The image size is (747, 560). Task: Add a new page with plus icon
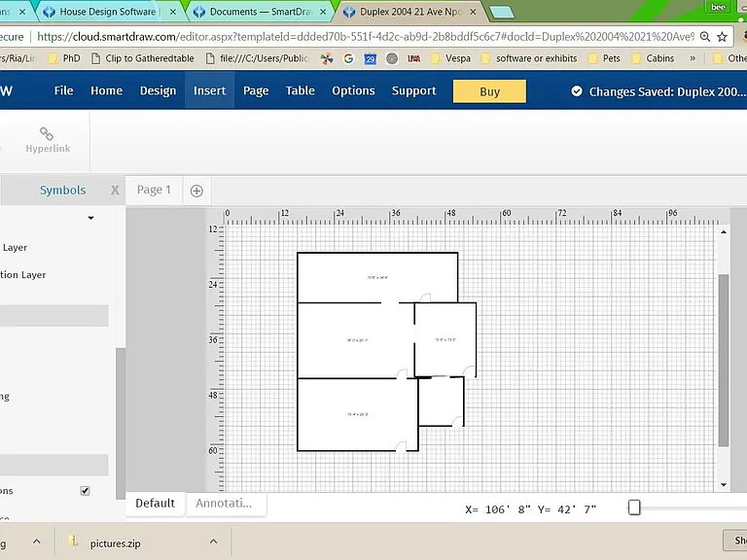(196, 191)
